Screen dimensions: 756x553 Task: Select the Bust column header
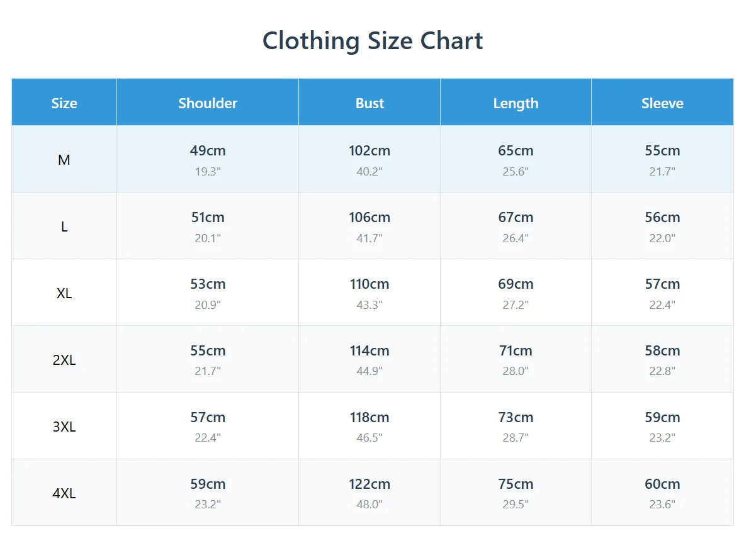(370, 103)
